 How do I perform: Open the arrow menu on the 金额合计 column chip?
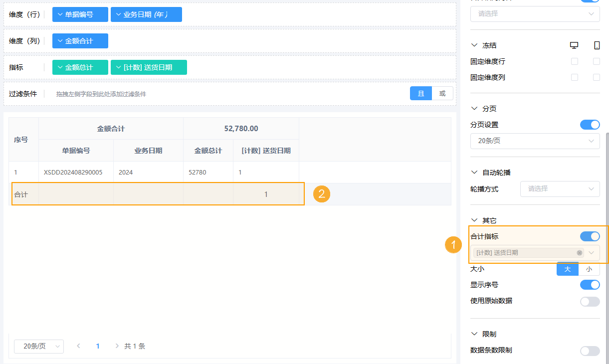click(x=61, y=41)
